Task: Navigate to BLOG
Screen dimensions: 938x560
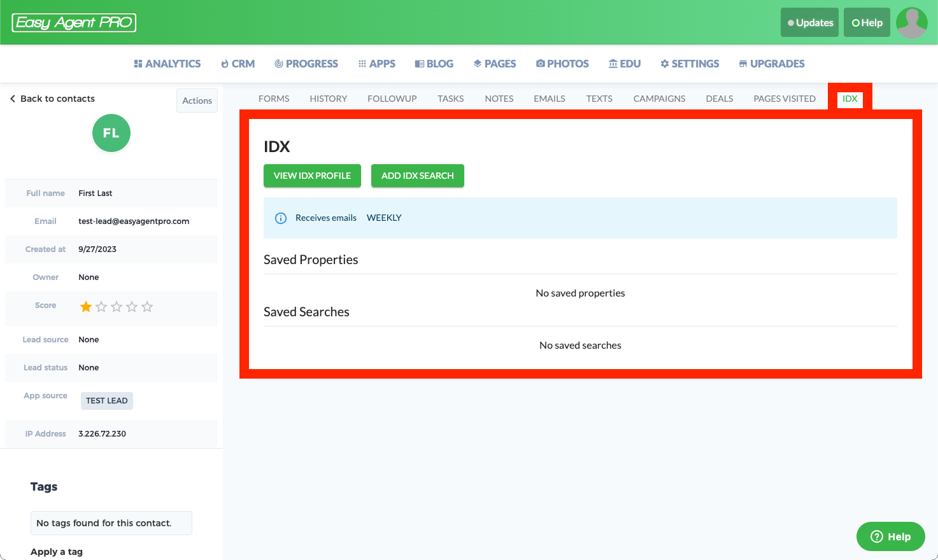Action: (x=434, y=64)
